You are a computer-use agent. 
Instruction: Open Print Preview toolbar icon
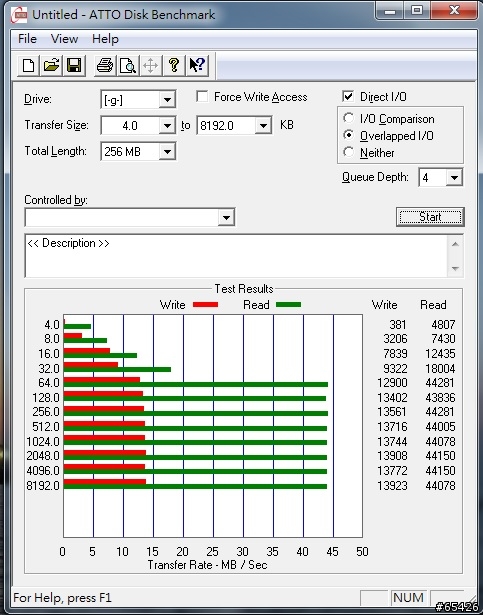128,65
